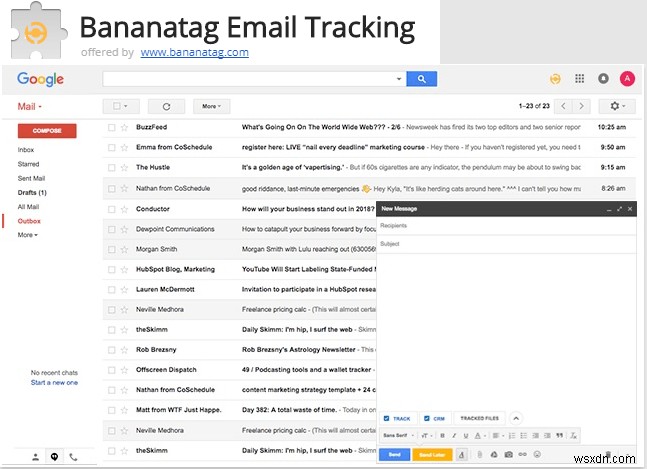The width and height of the screenshot is (647, 469).
Task: Star the Conductor email
Action: click(x=124, y=209)
